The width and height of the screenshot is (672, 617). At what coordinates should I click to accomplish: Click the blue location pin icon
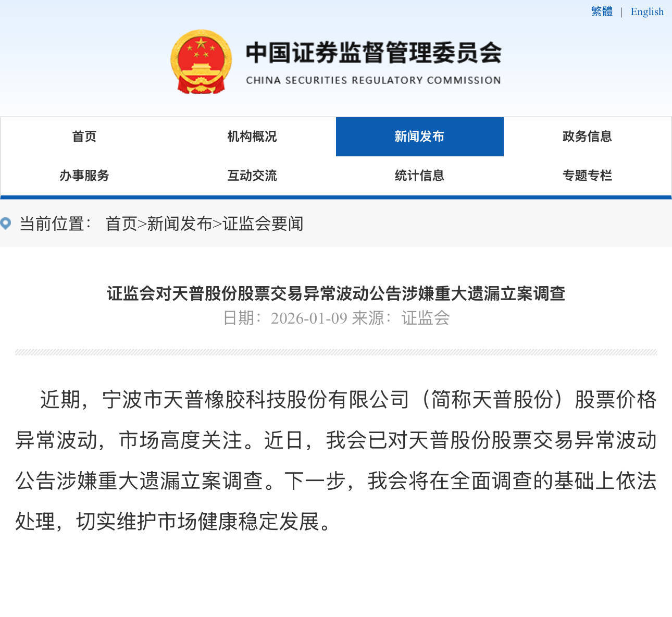pos(6,224)
